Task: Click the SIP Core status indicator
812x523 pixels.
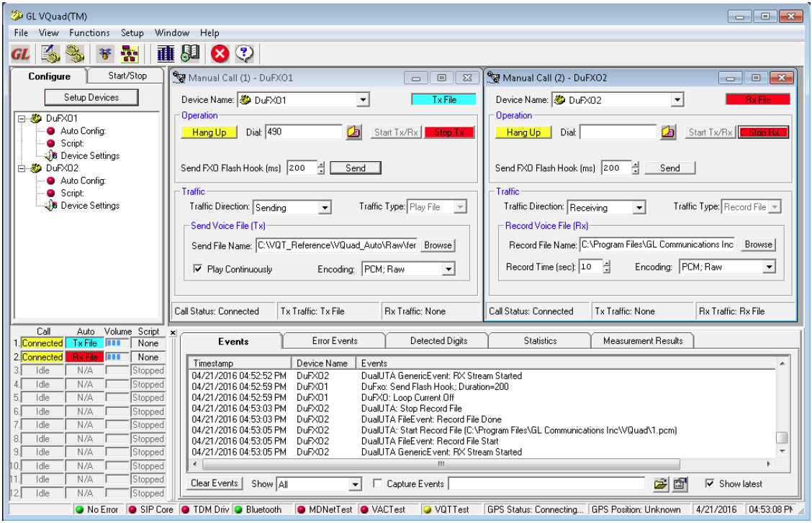Action: 151,509
